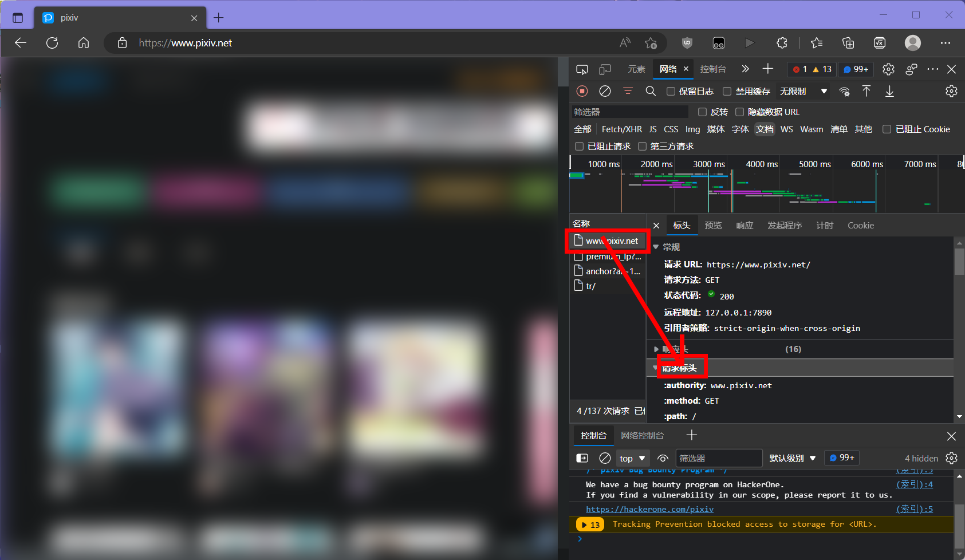This screenshot has width=965, height=560.
Task: Export the HAR file
Action: [x=889, y=91]
